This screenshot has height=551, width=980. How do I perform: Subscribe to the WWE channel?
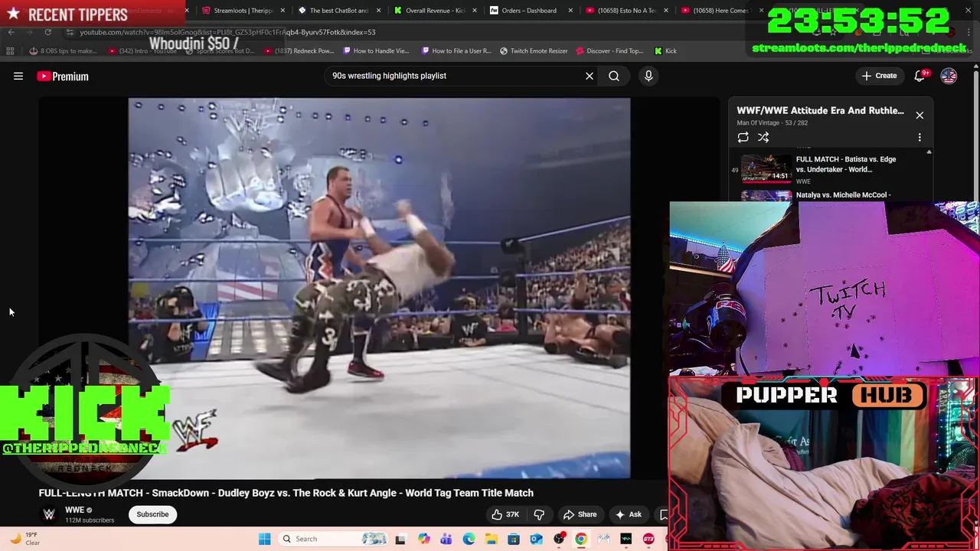point(152,514)
